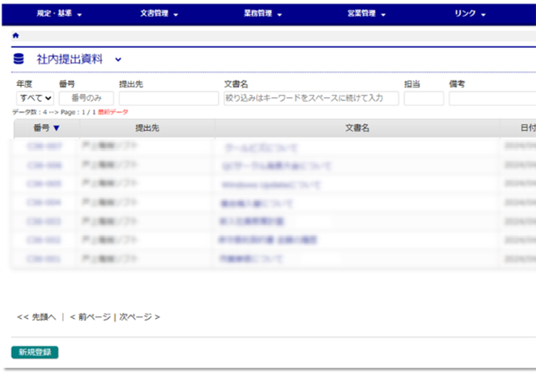
Task: Click the database icon beside 社内提出資料
Action: (19, 59)
